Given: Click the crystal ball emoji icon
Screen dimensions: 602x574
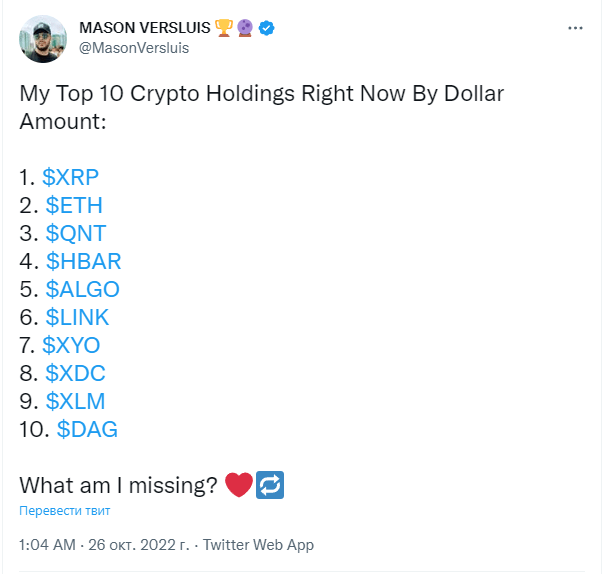Looking at the screenshot, I should (x=245, y=28).
